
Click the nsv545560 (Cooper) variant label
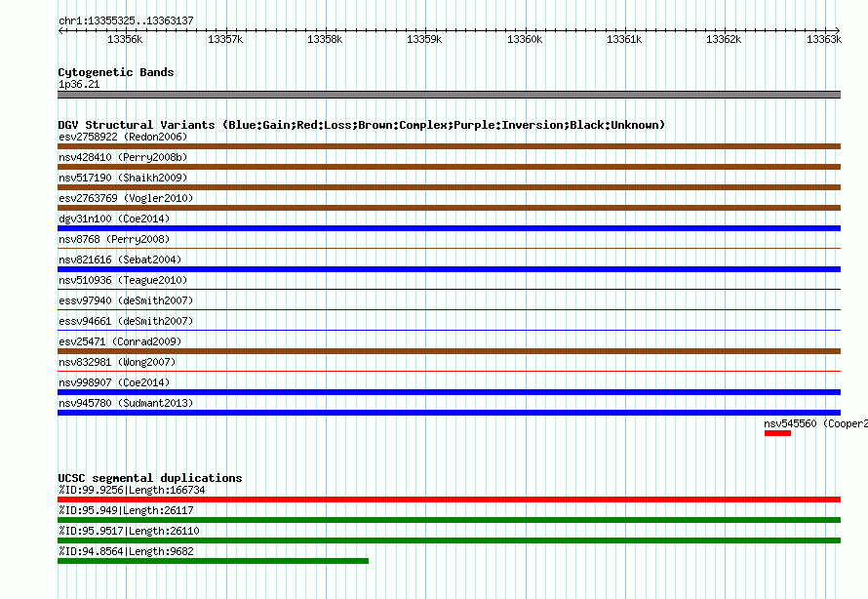click(815, 423)
